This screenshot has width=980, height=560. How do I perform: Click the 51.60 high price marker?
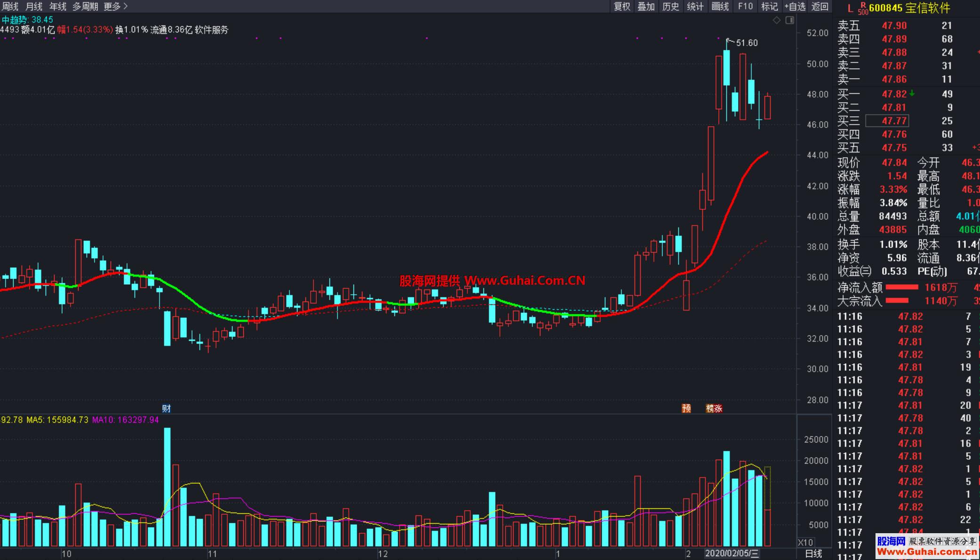(x=747, y=43)
